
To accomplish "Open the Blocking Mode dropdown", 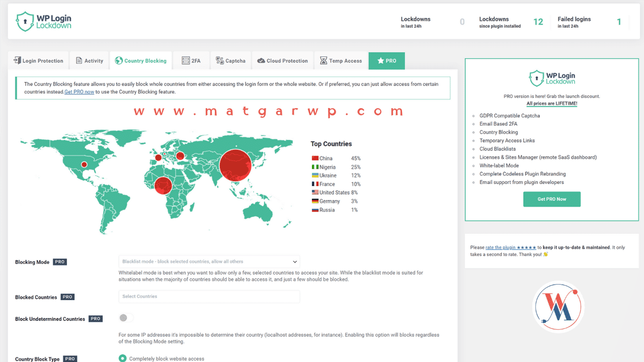I will pyautogui.click(x=209, y=261).
